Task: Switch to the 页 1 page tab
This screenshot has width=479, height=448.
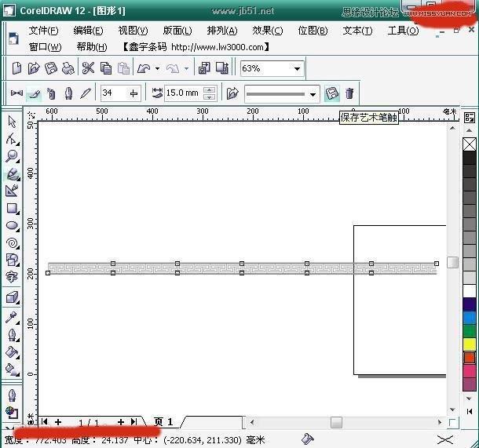Action: [163, 422]
